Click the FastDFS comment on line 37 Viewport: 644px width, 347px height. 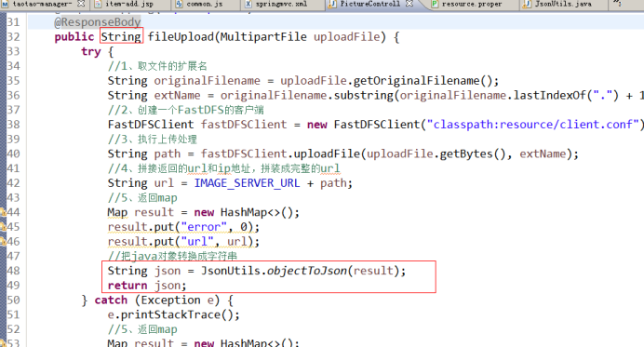point(185,110)
